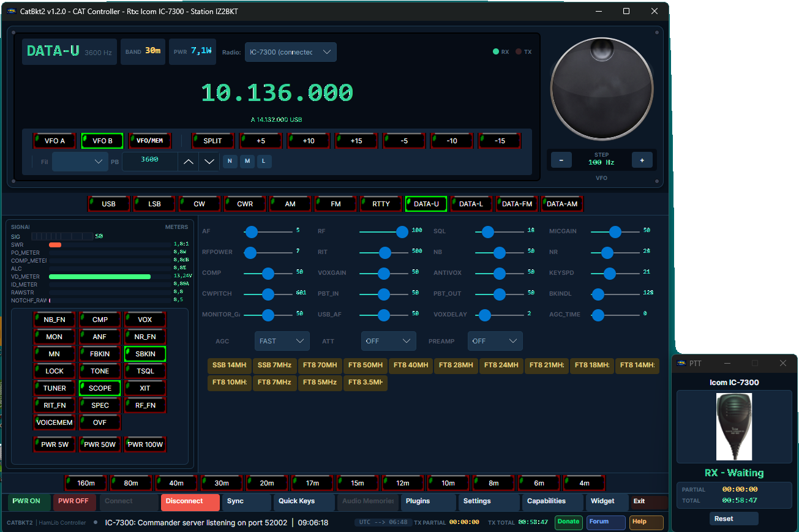Enable the TUNER function
This screenshot has width=799, height=532.
click(54, 388)
